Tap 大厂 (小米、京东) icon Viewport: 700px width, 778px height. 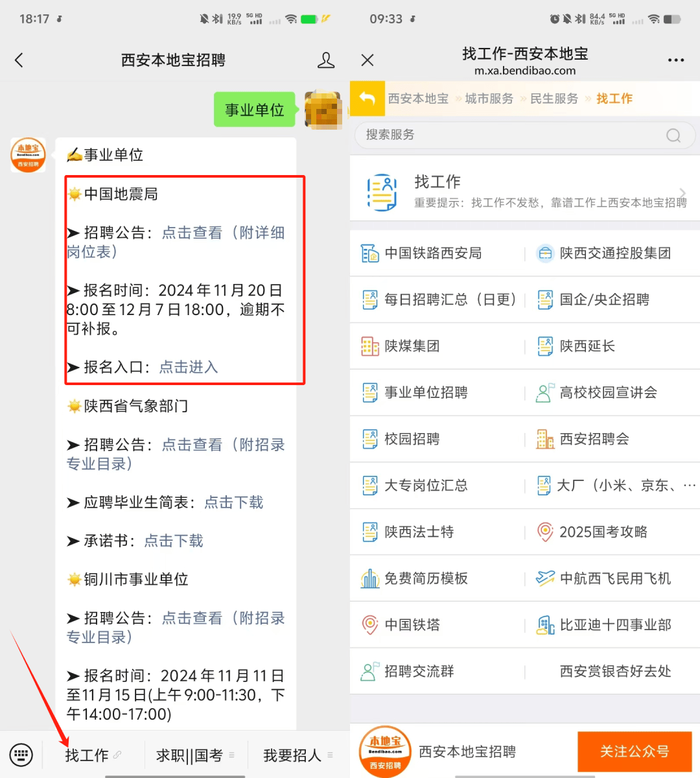click(x=544, y=486)
